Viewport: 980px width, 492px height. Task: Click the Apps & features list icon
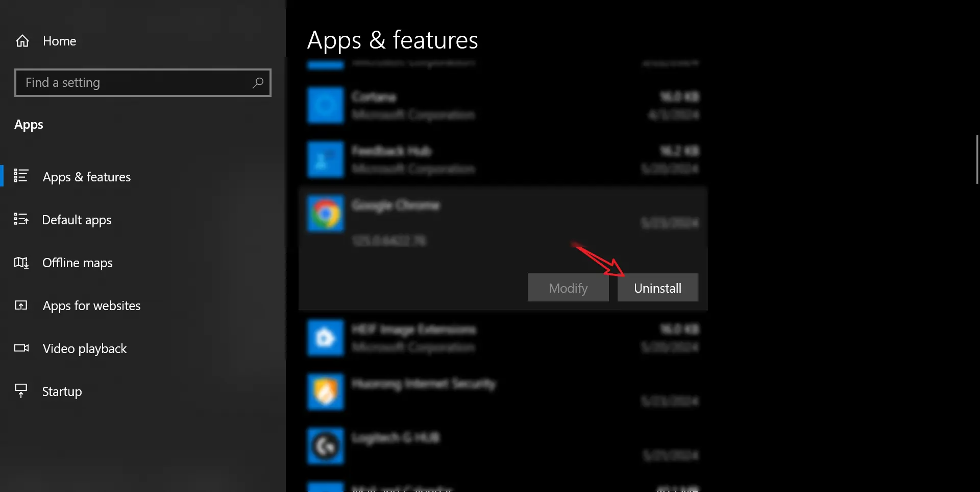pos(21,176)
